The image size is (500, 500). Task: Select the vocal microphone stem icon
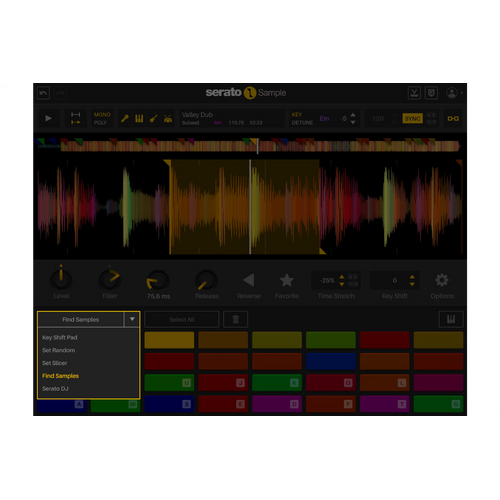pos(125,118)
